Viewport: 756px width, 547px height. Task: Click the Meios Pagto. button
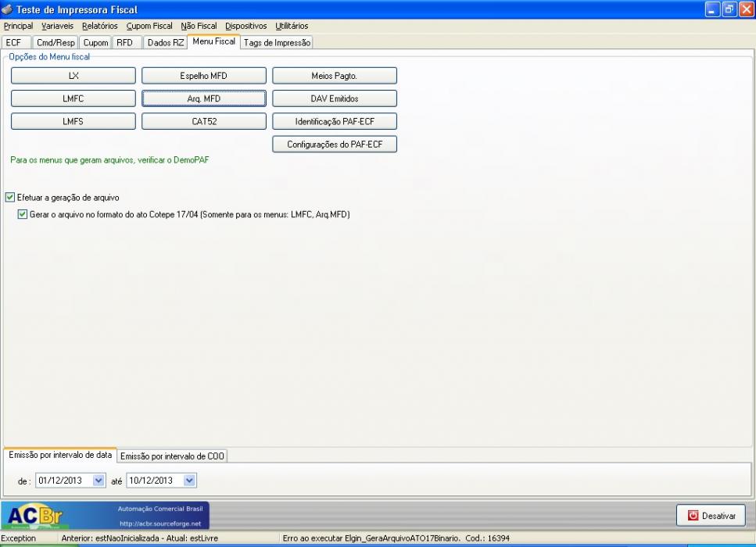point(335,76)
